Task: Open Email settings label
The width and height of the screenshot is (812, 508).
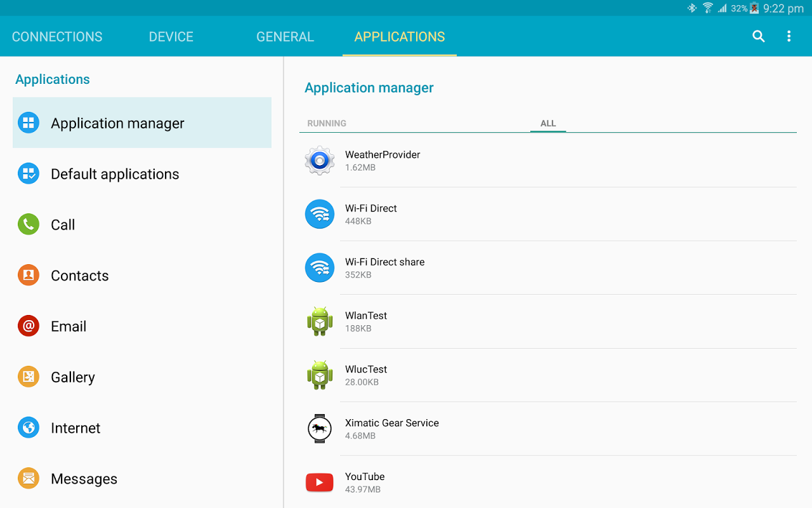Action: (x=69, y=326)
